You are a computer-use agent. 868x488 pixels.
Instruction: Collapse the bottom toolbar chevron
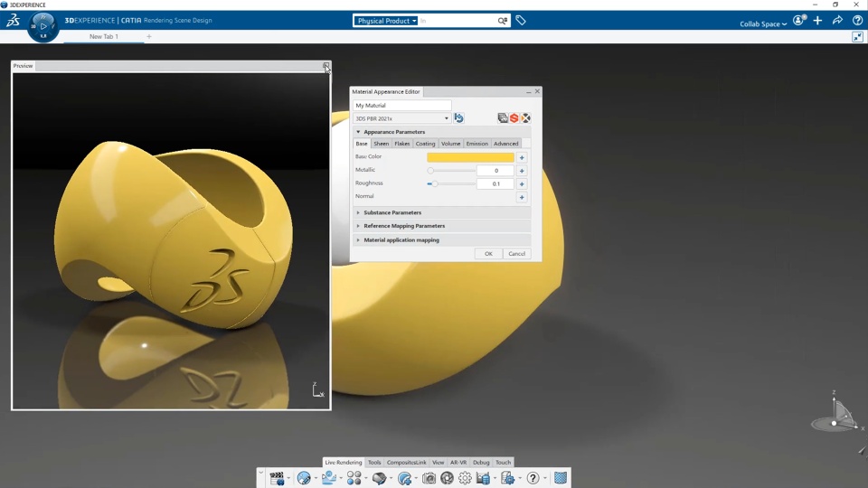click(260, 473)
